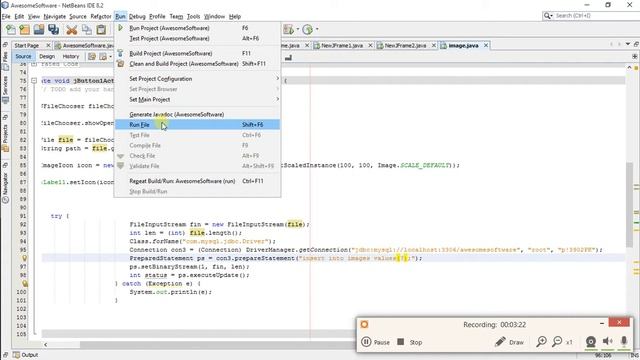Open the Tools menu
Viewport: 640px width, 360px height.
[x=193, y=16]
